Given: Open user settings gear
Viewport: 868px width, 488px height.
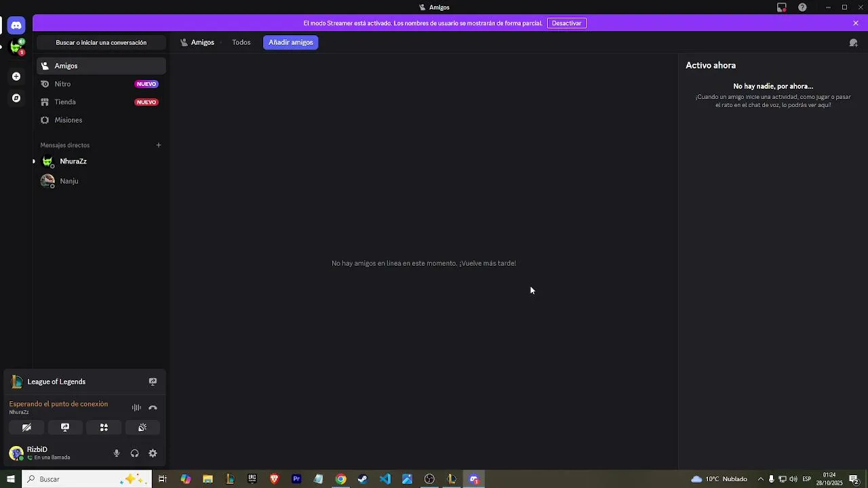Looking at the screenshot, I should coord(153,453).
